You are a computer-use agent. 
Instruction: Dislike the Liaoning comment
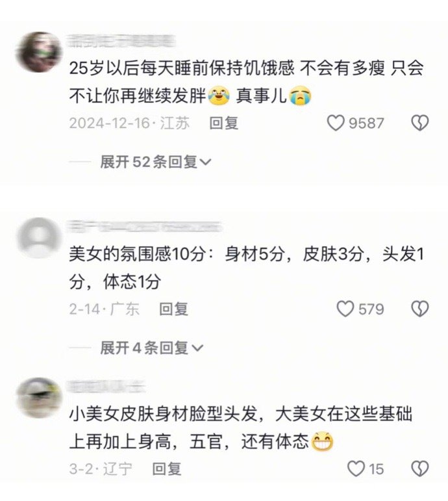click(x=420, y=469)
